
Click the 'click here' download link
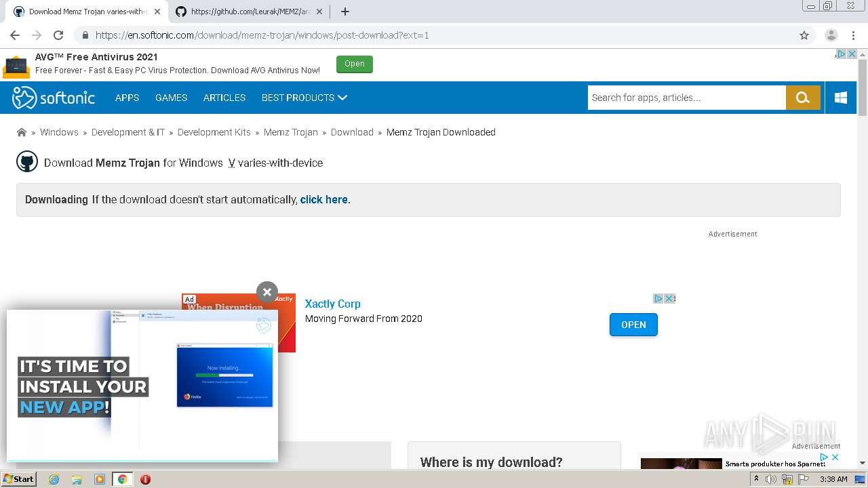coord(324,199)
